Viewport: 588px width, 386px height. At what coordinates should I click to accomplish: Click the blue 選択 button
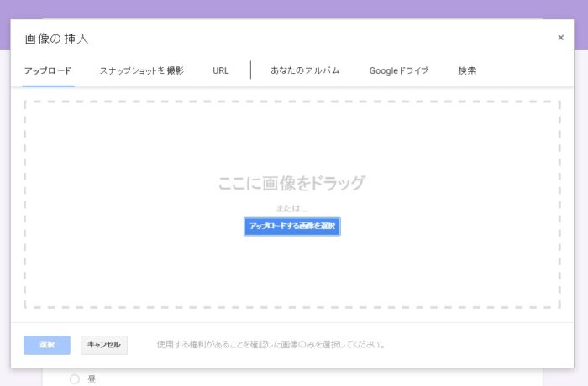click(47, 344)
